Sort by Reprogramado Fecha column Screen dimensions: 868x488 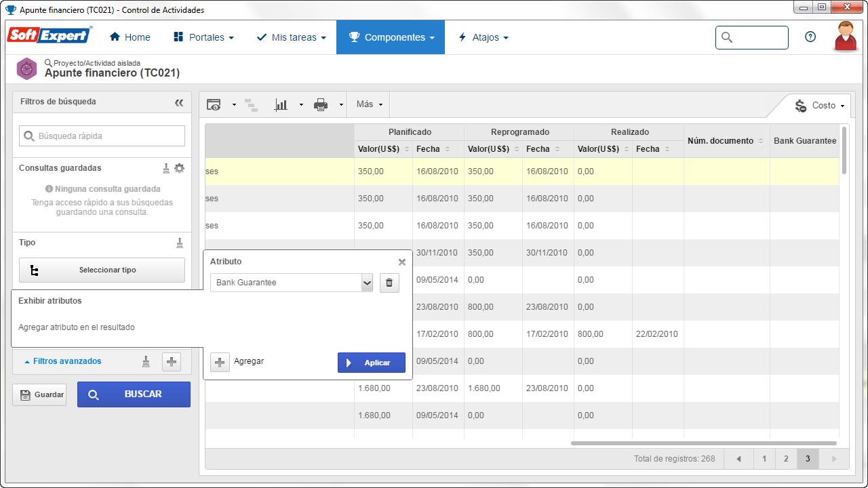pyautogui.click(x=548, y=149)
